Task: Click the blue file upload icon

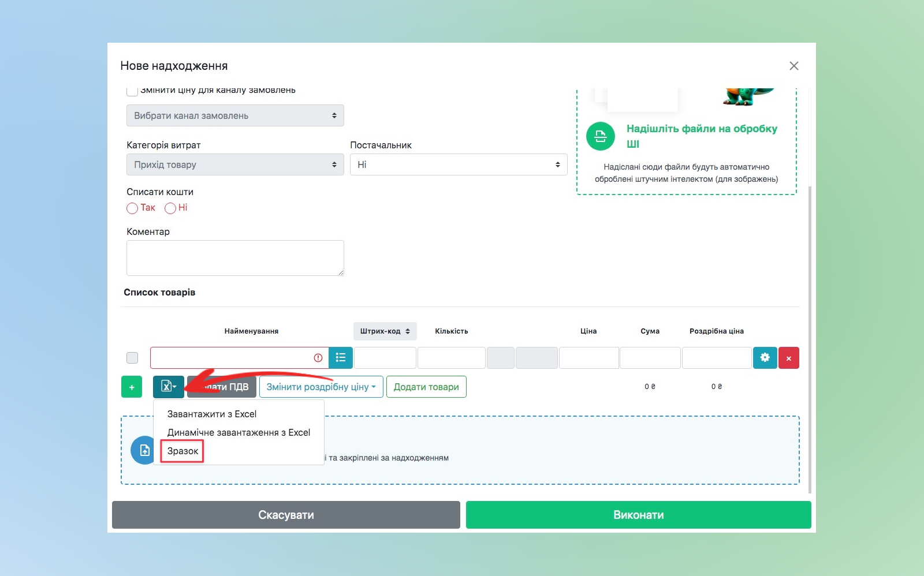Action: pos(144,450)
